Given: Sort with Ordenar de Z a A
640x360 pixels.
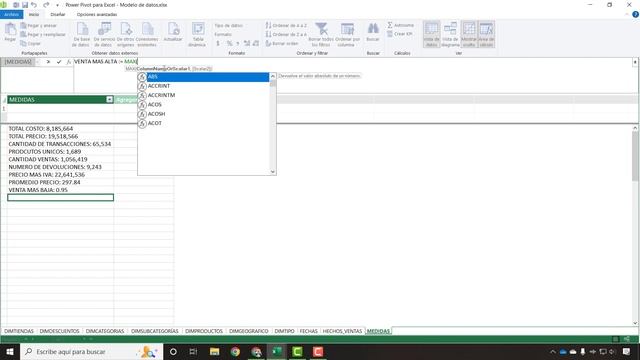Looking at the screenshot, I should click(x=286, y=34).
